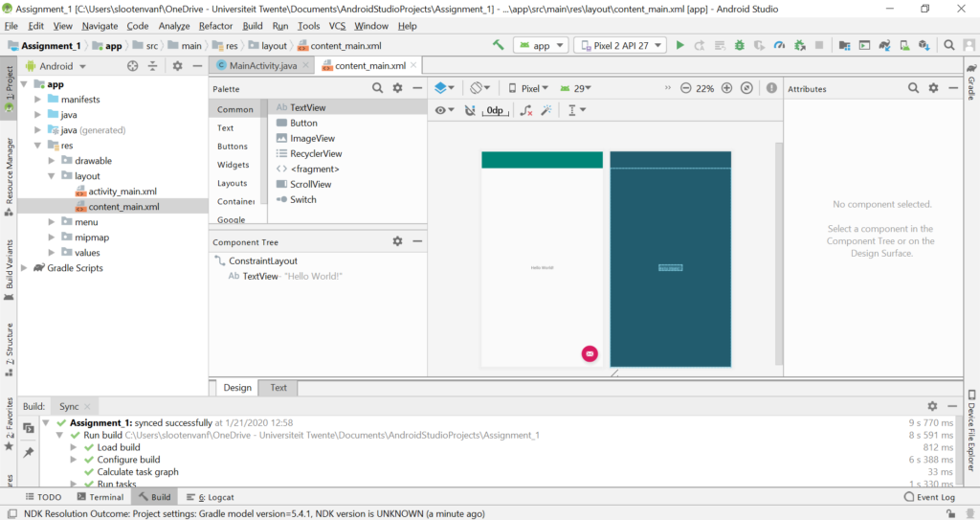Switch to the MainActivity.java tab
Viewport: 980px width, 520px height.
point(262,65)
